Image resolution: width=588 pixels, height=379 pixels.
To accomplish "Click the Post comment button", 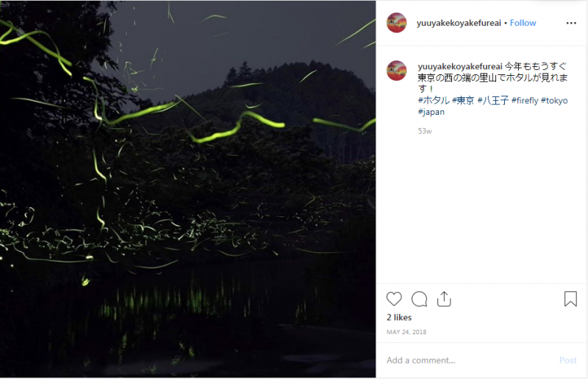I will point(567,360).
